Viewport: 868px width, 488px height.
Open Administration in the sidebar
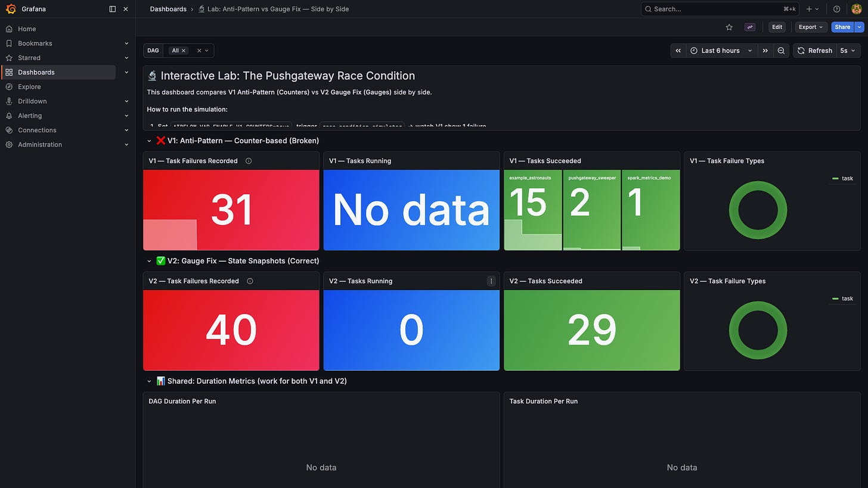tap(40, 144)
